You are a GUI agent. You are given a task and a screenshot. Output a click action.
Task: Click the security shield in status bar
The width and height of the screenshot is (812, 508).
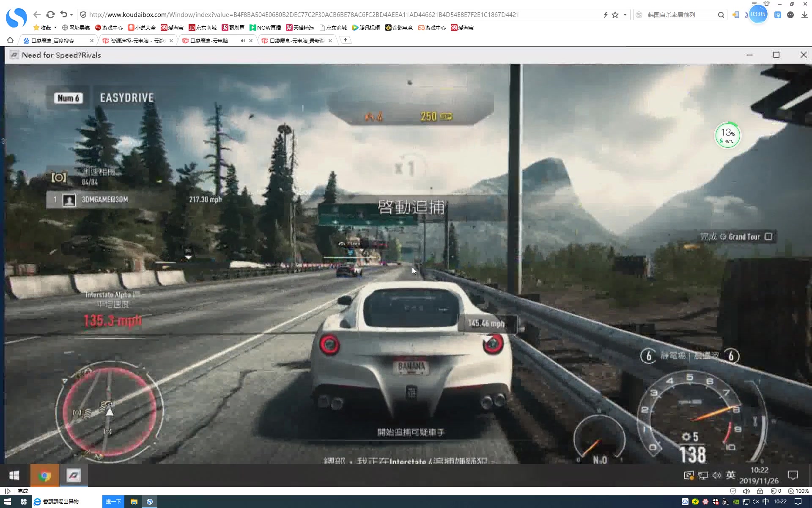point(733,491)
